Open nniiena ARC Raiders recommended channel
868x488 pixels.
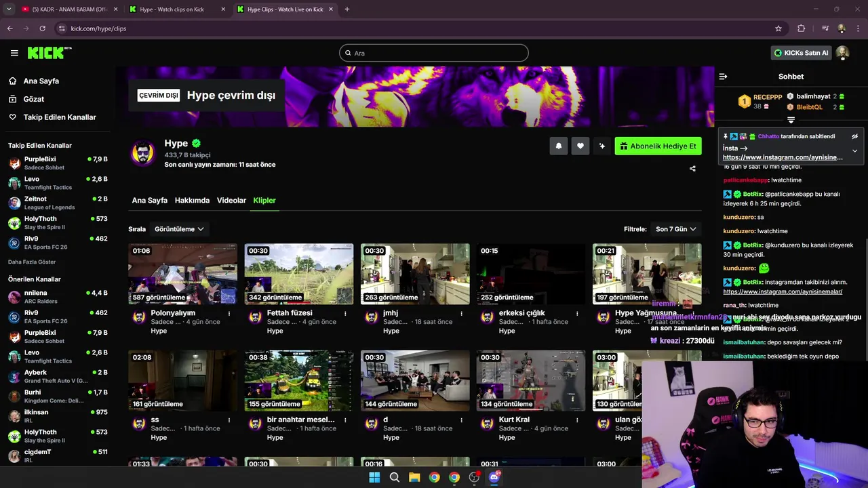tap(58, 297)
